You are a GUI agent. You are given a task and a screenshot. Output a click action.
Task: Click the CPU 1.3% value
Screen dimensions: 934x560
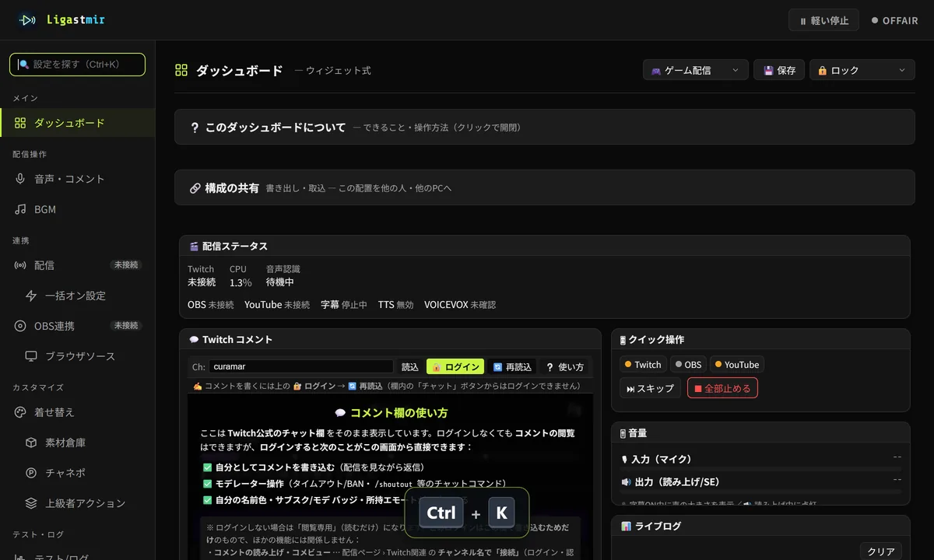[x=241, y=282]
